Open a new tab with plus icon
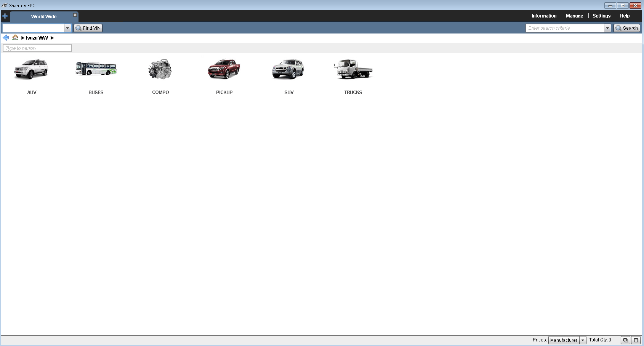644x346 pixels. [x=5, y=16]
